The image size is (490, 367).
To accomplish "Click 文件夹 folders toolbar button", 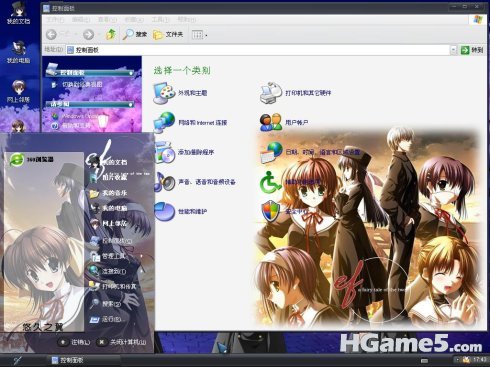I will [168, 34].
